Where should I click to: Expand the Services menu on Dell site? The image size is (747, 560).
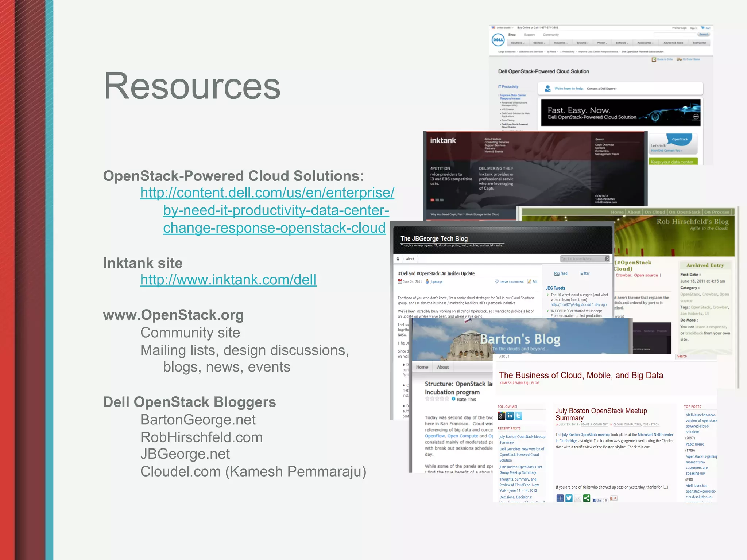pos(539,43)
